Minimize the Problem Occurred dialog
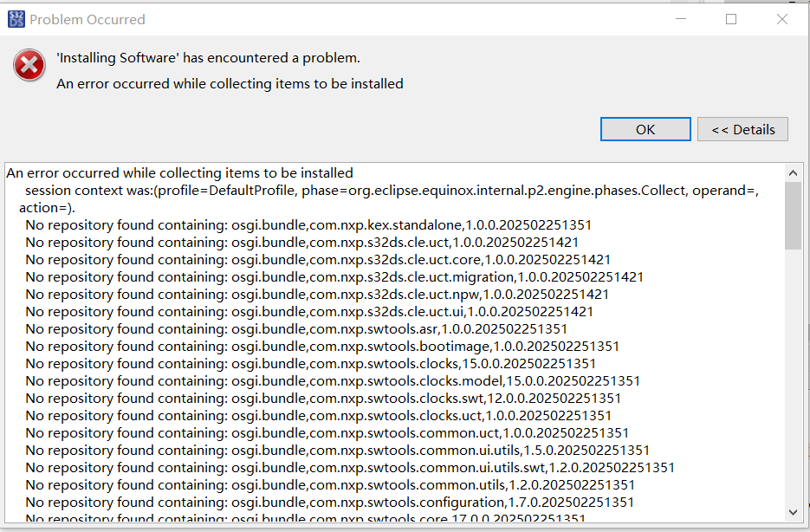 (x=681, y=19)
